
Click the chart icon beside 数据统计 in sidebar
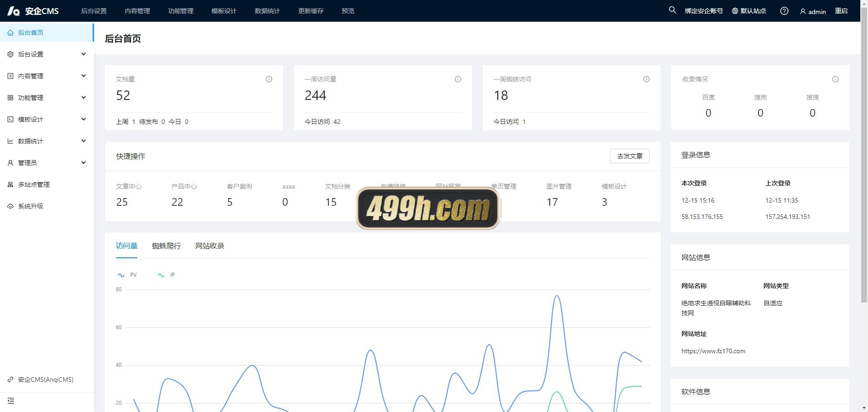point(10,141)
